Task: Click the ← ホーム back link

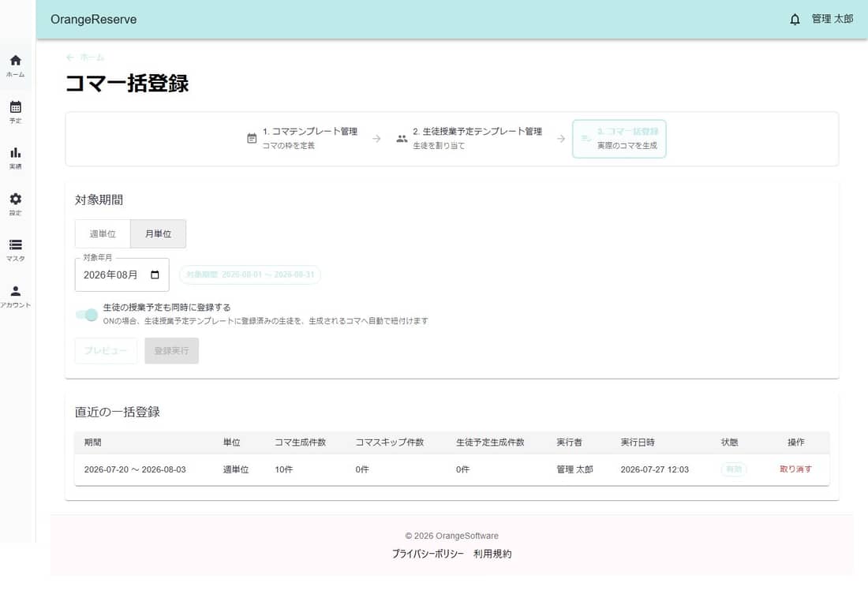Action: [x=85, y=57]
